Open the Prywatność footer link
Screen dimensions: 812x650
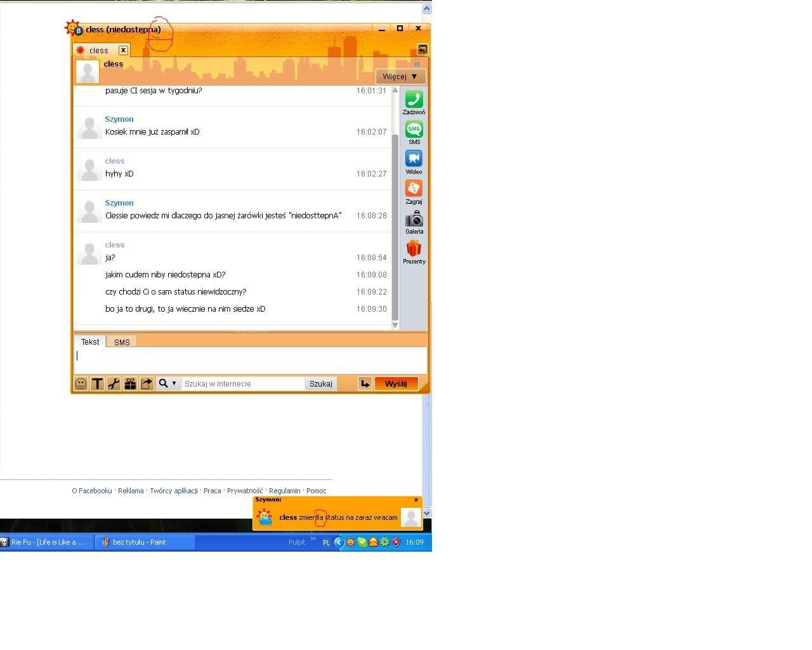[245, 491]
